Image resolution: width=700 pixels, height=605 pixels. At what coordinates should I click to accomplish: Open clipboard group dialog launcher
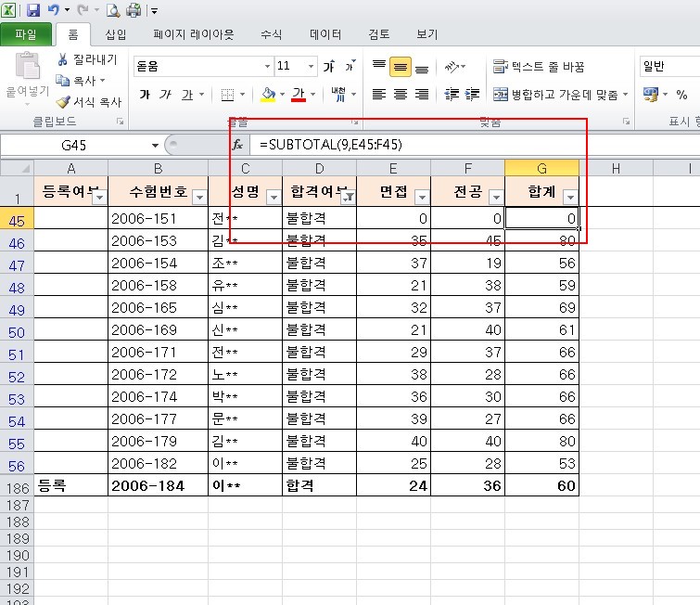coord(121,122)
